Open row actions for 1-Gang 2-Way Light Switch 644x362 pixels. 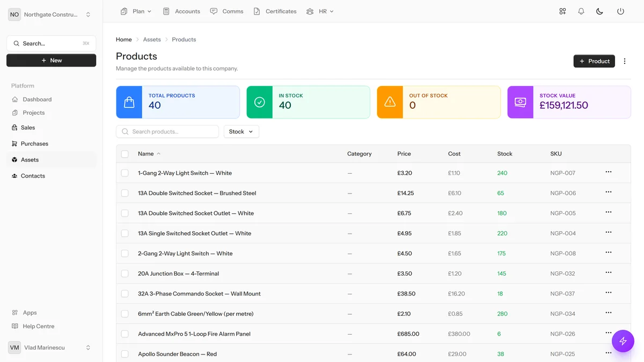(x=609, y=172)
